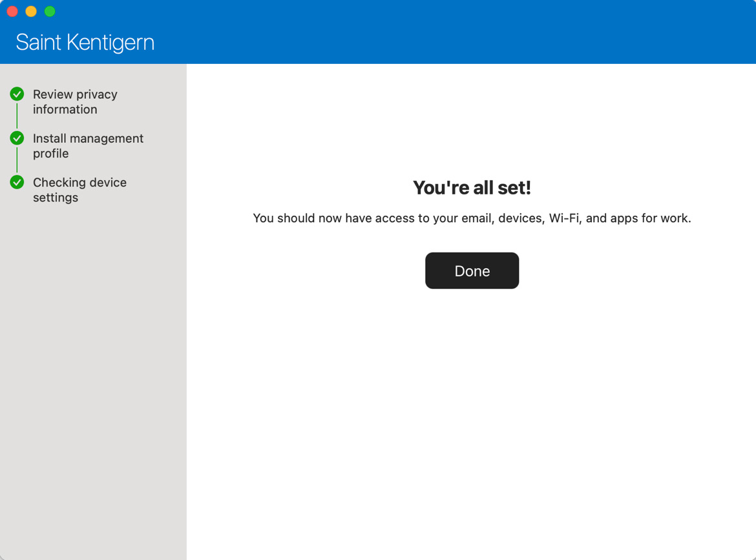The height and width of the screenshot is (560, 756).
Task: Close the window with the red button
Action: click(12, 11)
